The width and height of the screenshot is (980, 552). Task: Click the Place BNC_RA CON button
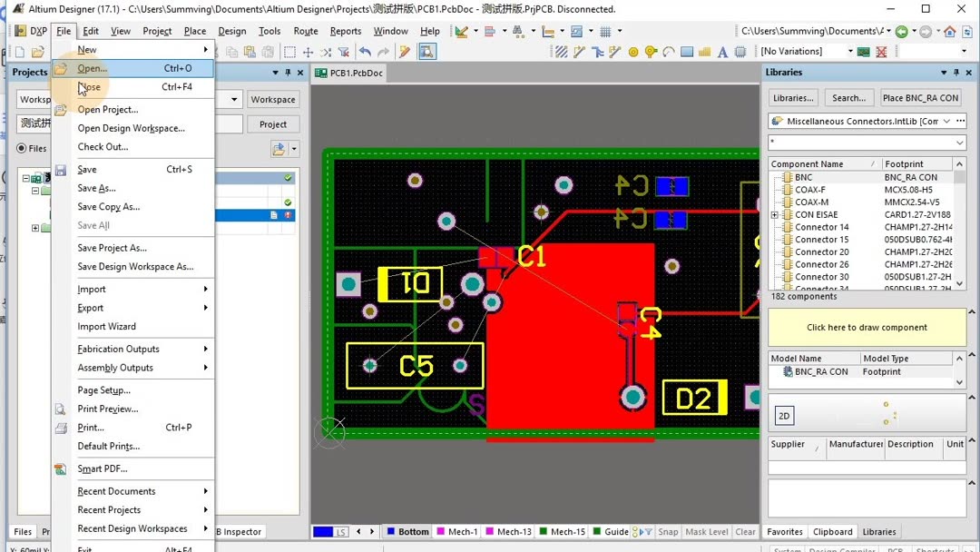point(920,98)
